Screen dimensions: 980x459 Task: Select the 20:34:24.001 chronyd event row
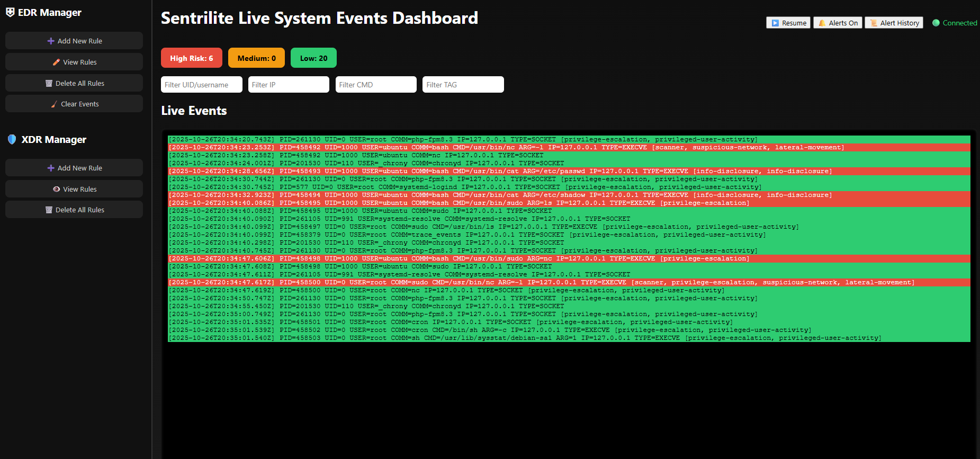pos(569,164)
